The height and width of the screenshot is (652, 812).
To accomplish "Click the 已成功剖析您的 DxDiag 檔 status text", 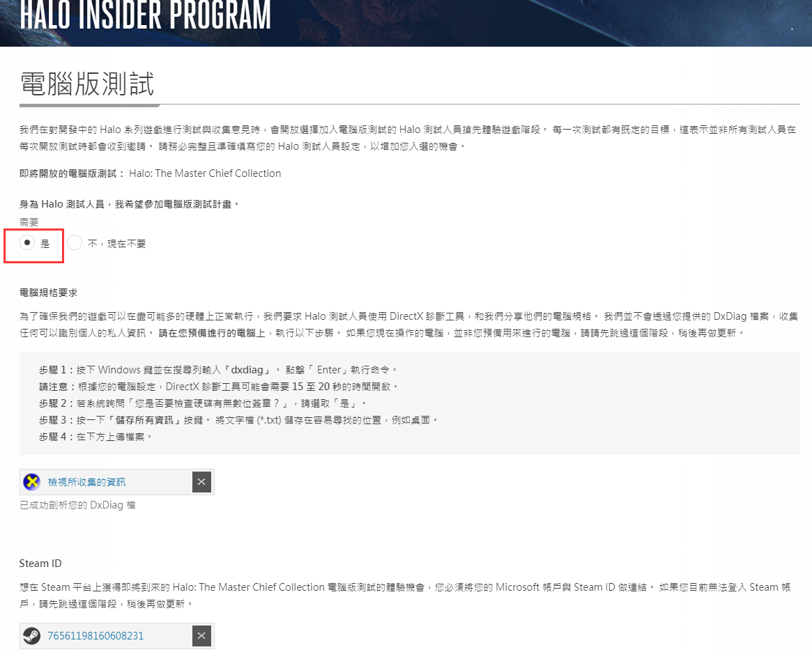I will coord(77,505).
